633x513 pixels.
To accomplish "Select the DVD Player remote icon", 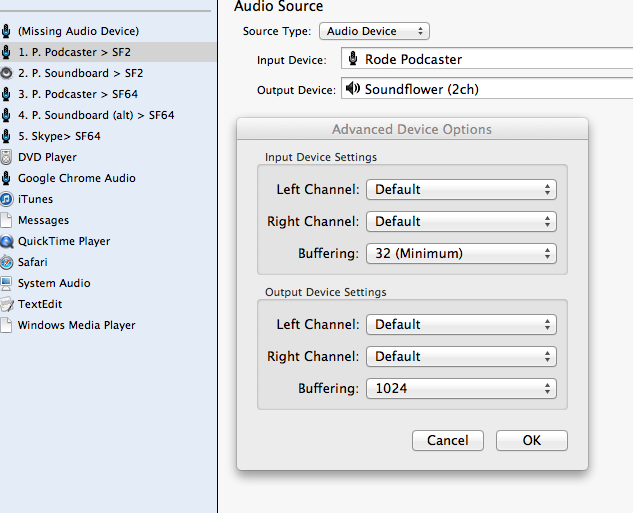I will click(6, 157).
